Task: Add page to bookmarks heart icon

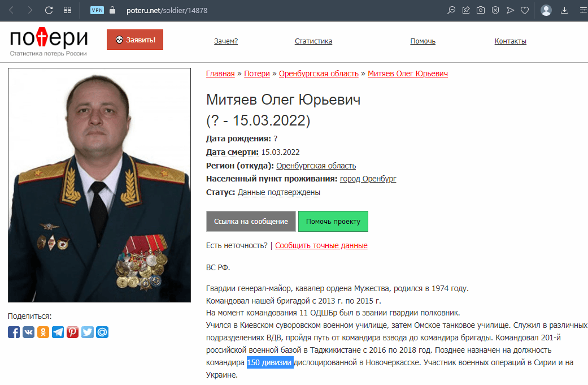Action: point(525,10)
